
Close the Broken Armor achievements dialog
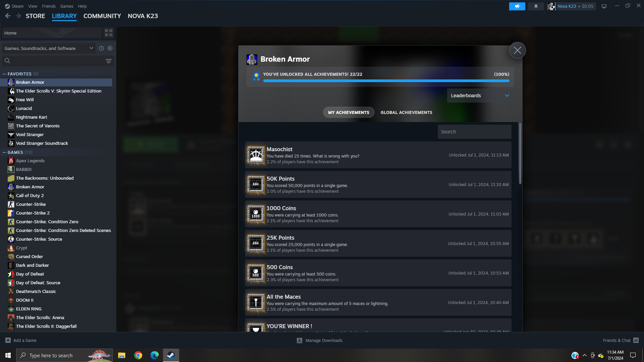[x=517, y=50]
